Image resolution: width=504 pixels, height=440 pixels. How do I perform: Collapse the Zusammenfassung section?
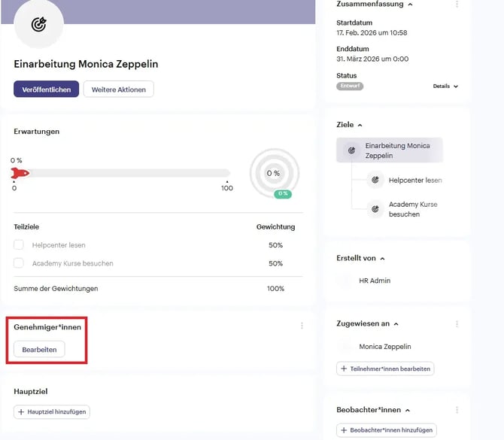coord(410,5)
